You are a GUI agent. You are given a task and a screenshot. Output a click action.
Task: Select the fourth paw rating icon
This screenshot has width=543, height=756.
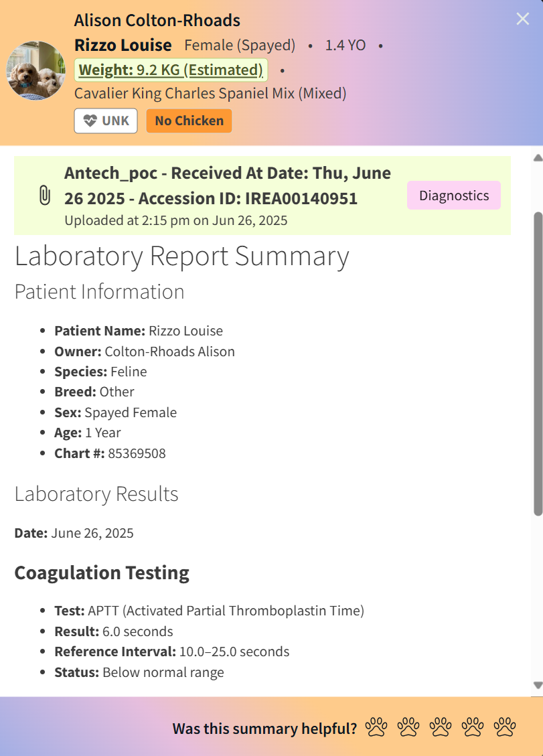pyautogui.click(x=472, y=727)
